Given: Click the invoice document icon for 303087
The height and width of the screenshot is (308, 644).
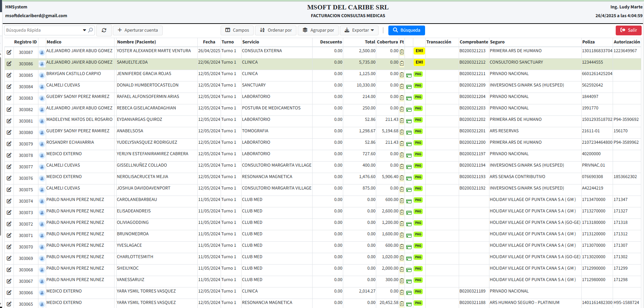Looking at the screenshot, I should (x=402, y=52).
